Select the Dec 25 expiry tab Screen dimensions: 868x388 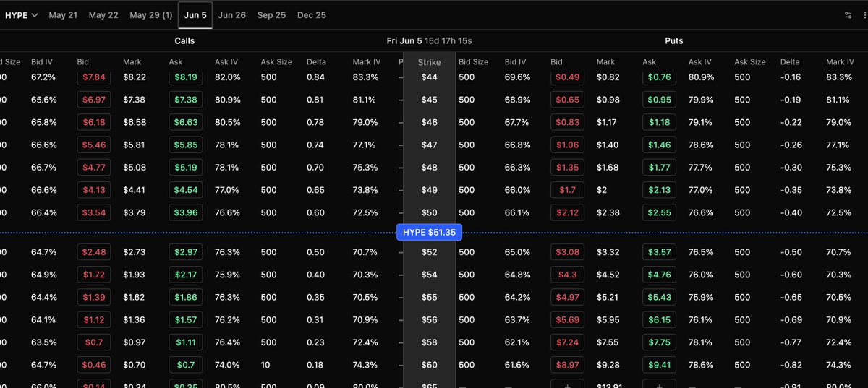(312, 15)
